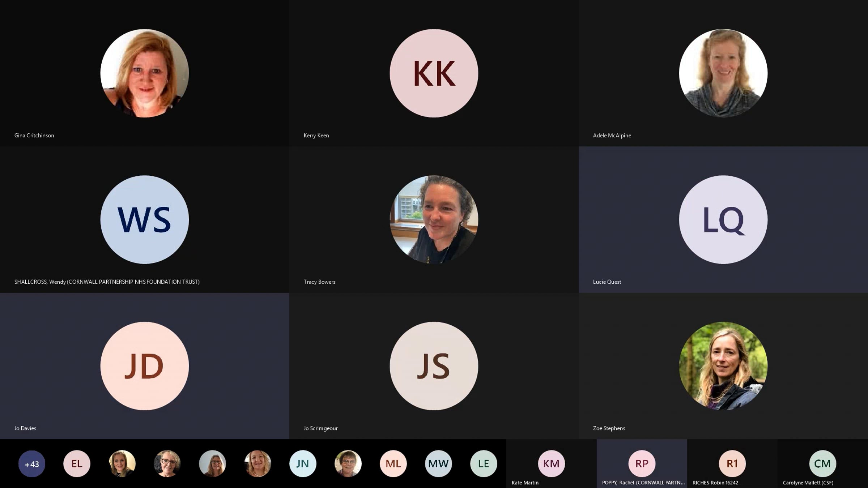Image resolution: width=868 pixels, height=488 pixels.
Task: Click Tracy Bowers' profile photo
Action: click(x=434, y=220)
